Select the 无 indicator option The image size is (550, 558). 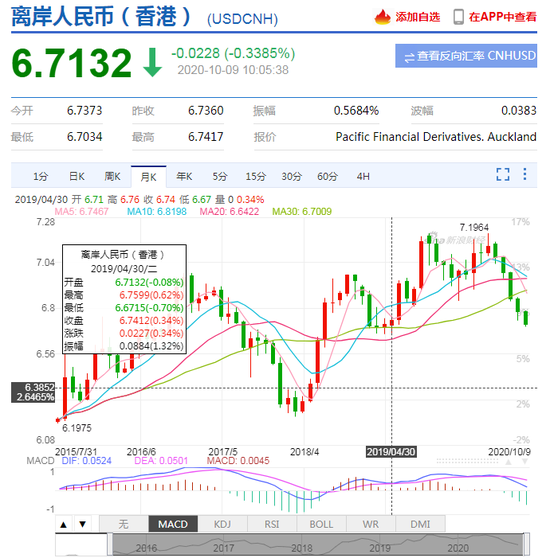[x=123, y=524]
